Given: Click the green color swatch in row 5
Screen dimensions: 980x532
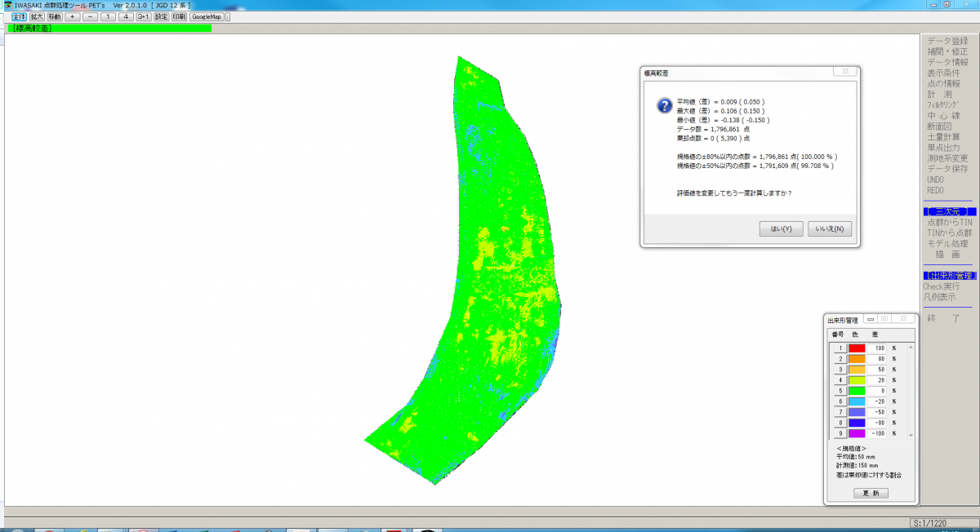Looking at the screenshot, I should point(856,390).
